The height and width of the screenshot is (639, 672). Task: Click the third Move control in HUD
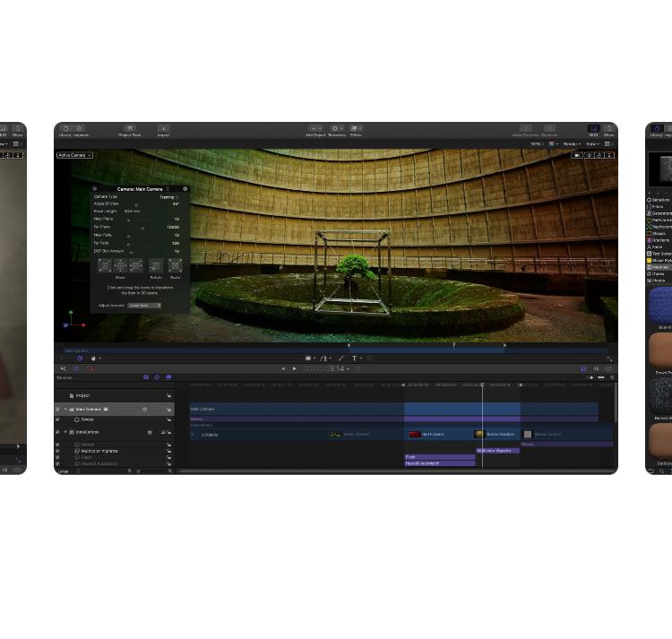tap(136, 265)
